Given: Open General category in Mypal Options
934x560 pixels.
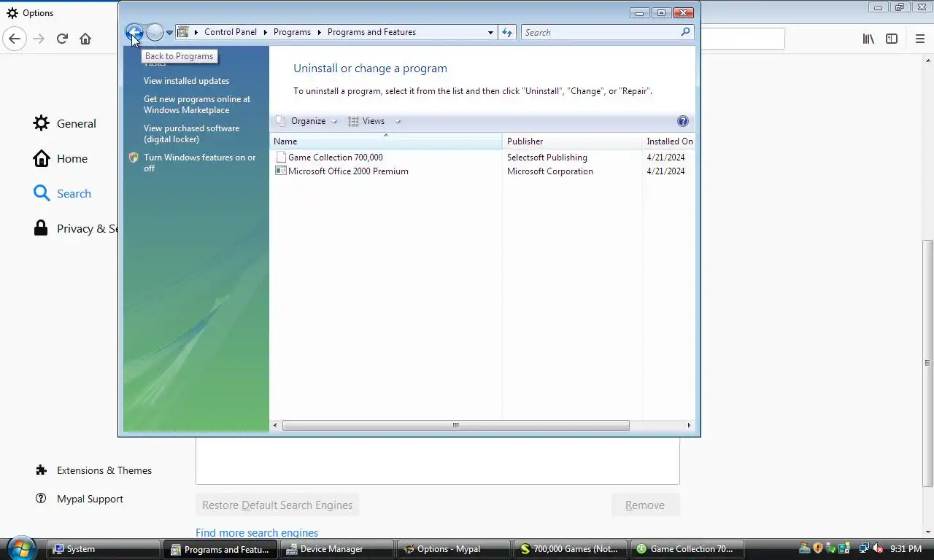Looking at the screenshot, I should click(x=64, y=123).
